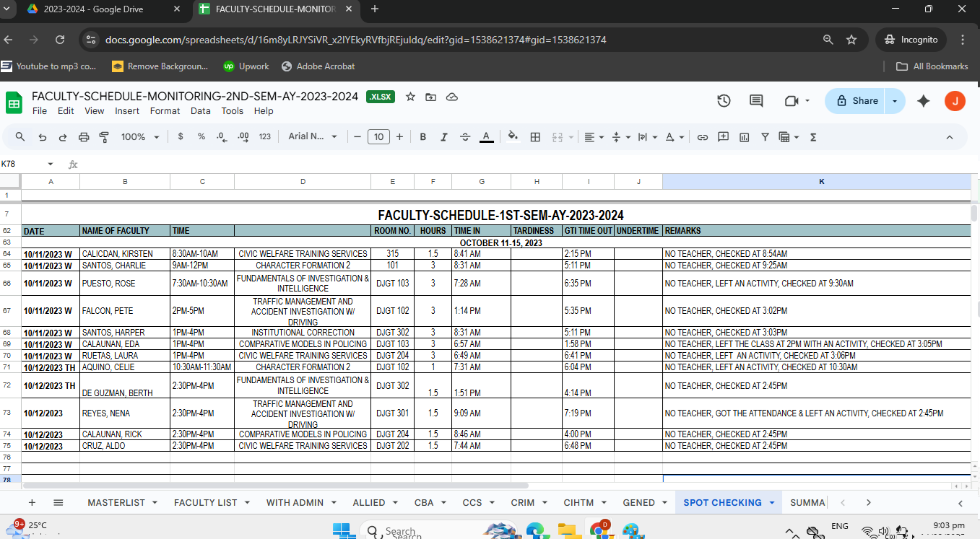
Task: Format as currency
Action: (181, 137)
